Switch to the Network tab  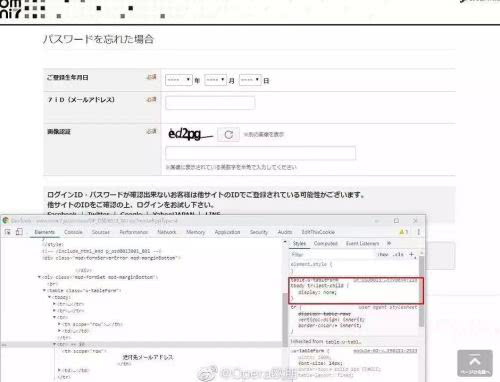(167, 232)
